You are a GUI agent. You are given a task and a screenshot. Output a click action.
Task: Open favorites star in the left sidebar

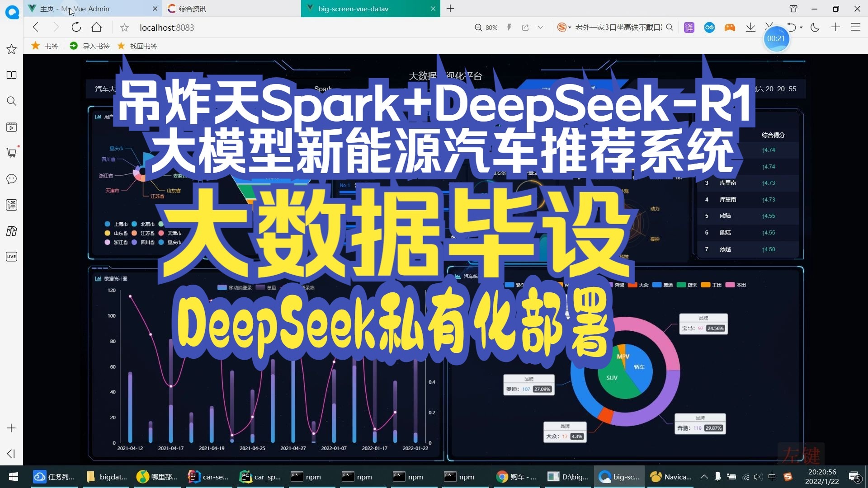[12, 49]
